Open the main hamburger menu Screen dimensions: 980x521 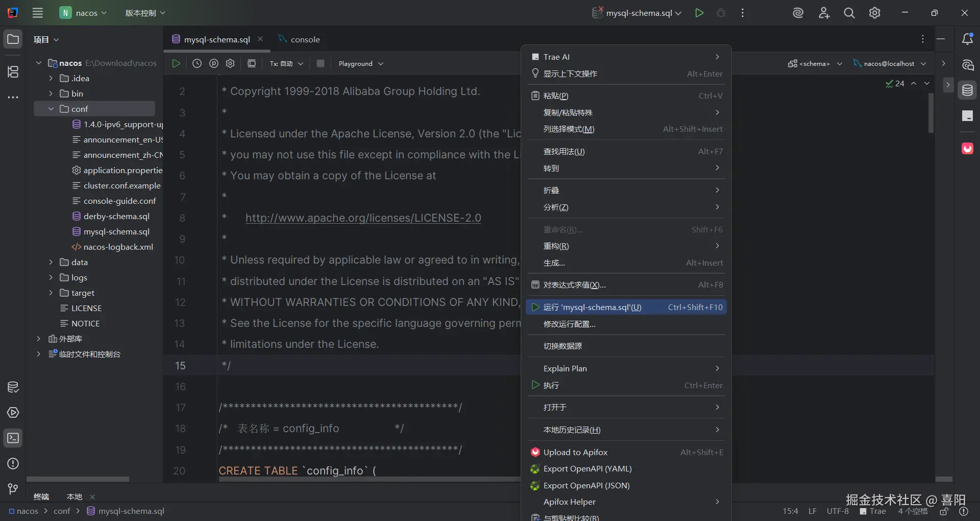[x=38, y=13]
